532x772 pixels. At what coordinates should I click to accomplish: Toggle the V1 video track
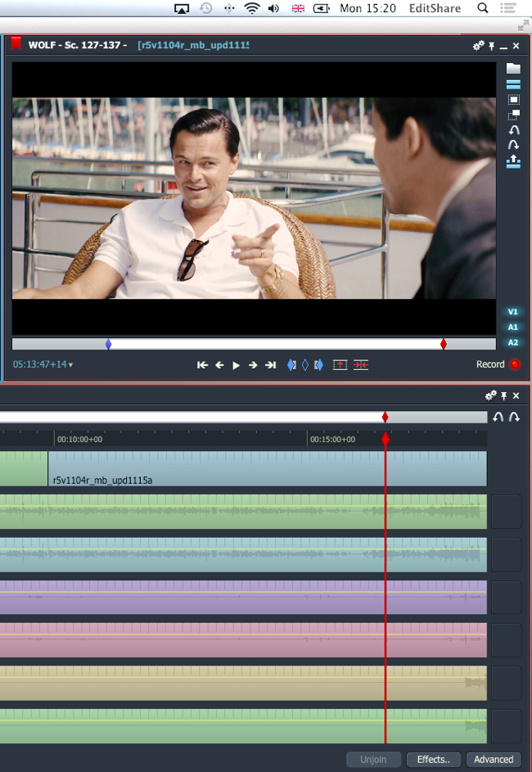click(513, 312)
